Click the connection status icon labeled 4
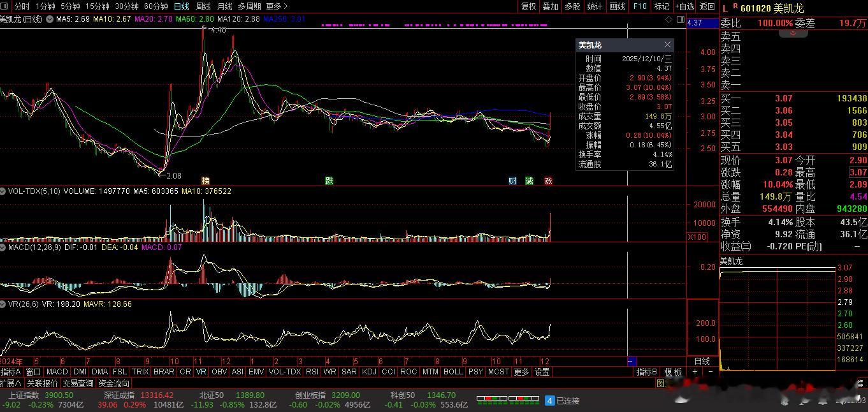This screenshot has width=868, height=412. 549,401
